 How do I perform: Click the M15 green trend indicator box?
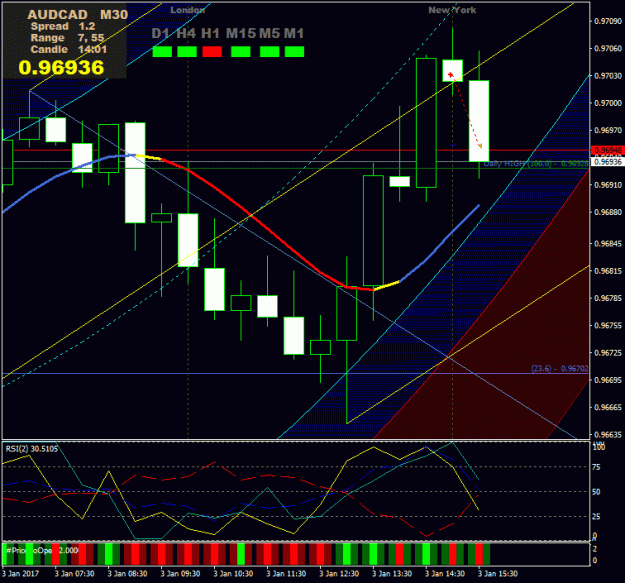click(241, 52)
